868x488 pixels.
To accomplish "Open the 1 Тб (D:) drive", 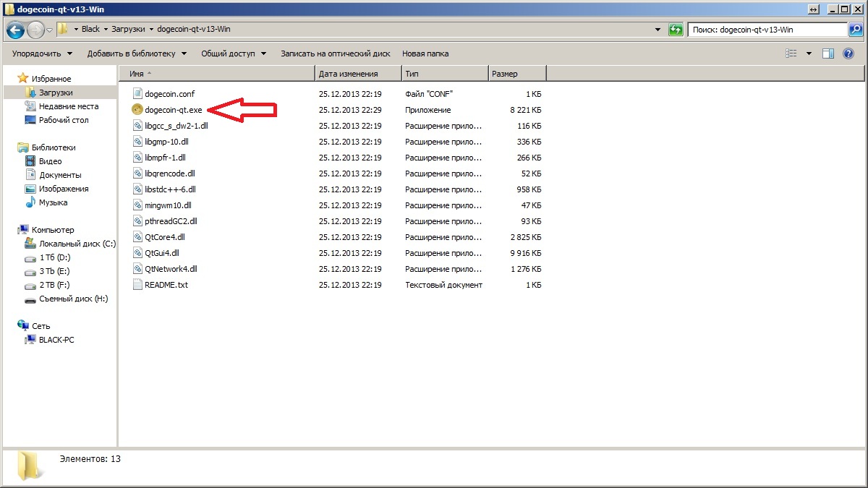I will click(x=55, y=257).
